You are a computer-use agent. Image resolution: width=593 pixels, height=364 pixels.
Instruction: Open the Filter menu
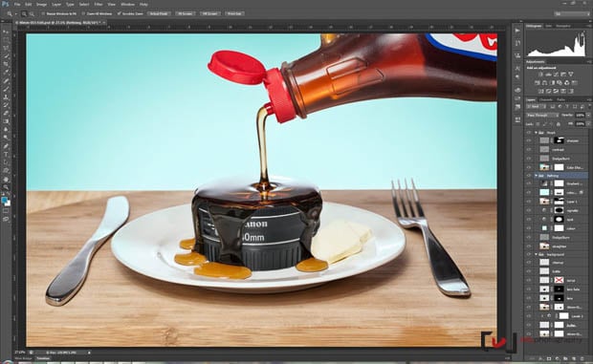point(99,5)
